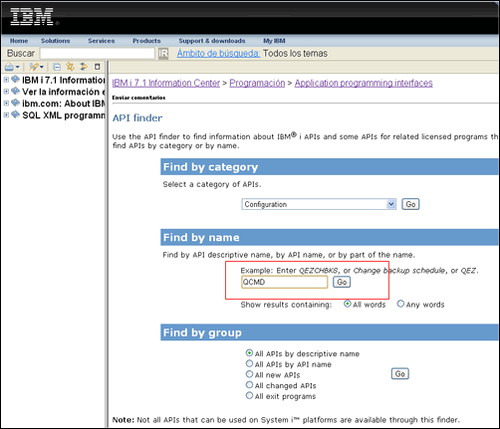Click the quick-link wand toolbar icon
Screen dimensions: 500x429
34,67
